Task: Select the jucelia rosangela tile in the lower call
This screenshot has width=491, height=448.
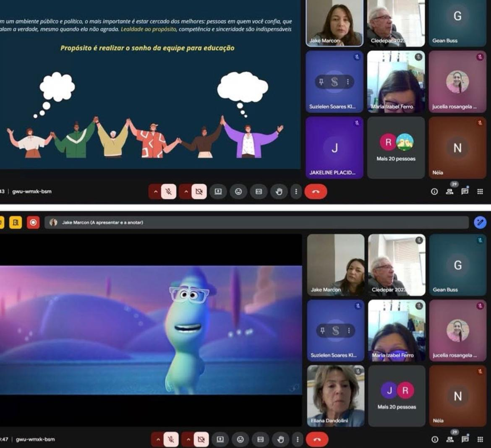Action: point(458,330)
